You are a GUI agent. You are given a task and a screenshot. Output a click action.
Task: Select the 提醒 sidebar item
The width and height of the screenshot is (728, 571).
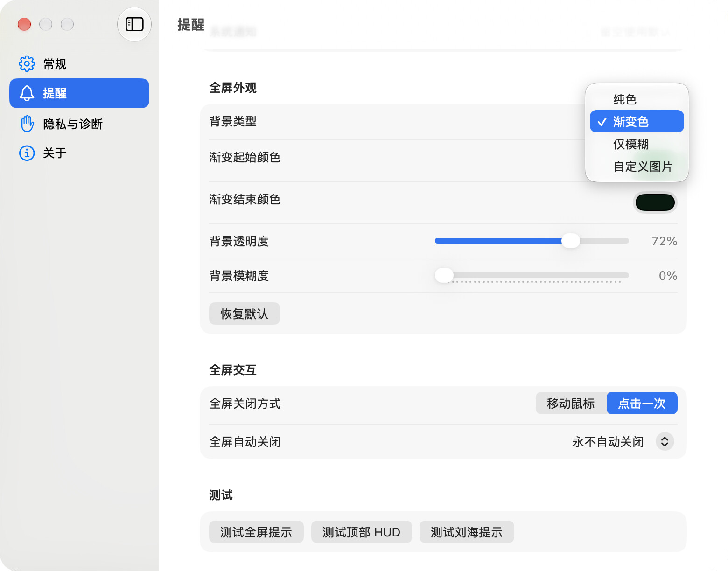pos(79,93)
